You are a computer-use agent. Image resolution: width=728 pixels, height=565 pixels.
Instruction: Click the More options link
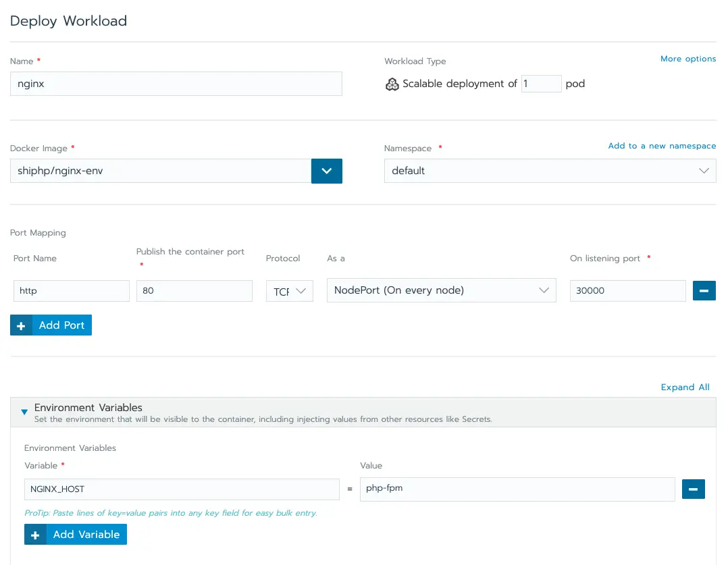687,59
